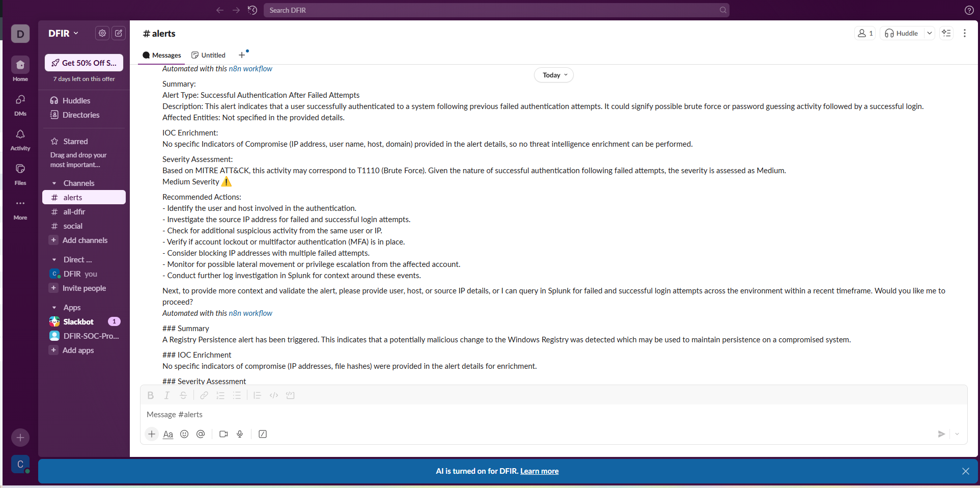The height and width of the screenshot is (488, 980).
Task: Open the Today date navigation dropdown
Action: pos(553,75)
